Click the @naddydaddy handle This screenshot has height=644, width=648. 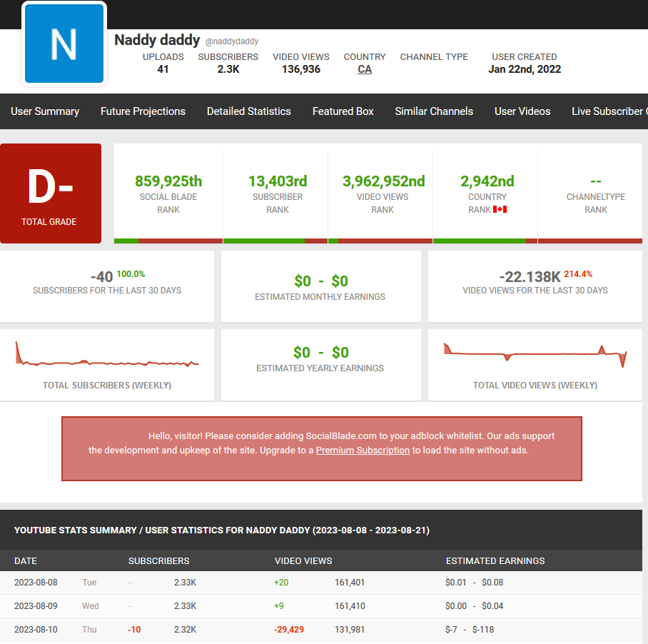tap(232, 41)
